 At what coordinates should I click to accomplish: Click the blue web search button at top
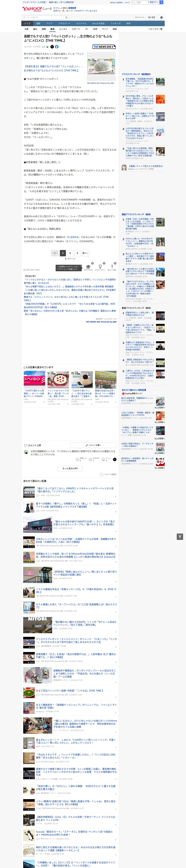pos(161,2)
